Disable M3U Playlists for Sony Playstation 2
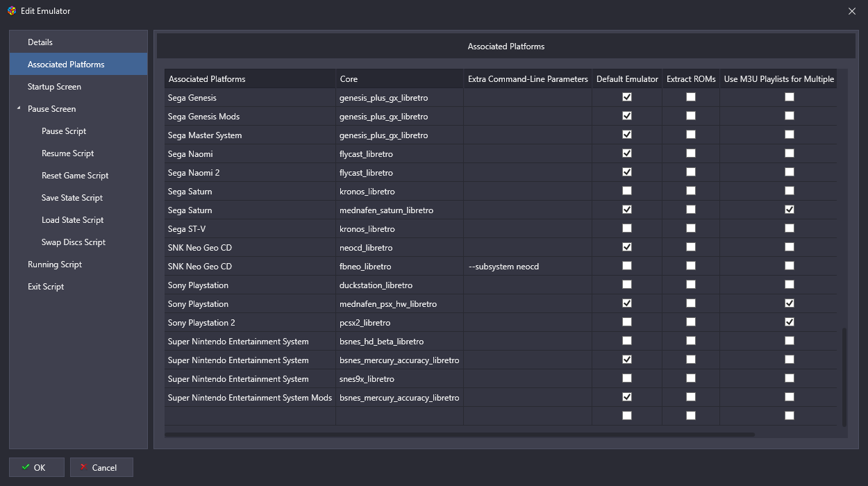Image resolution: width=868 pixels, height=486 pixels. [790, 322]
